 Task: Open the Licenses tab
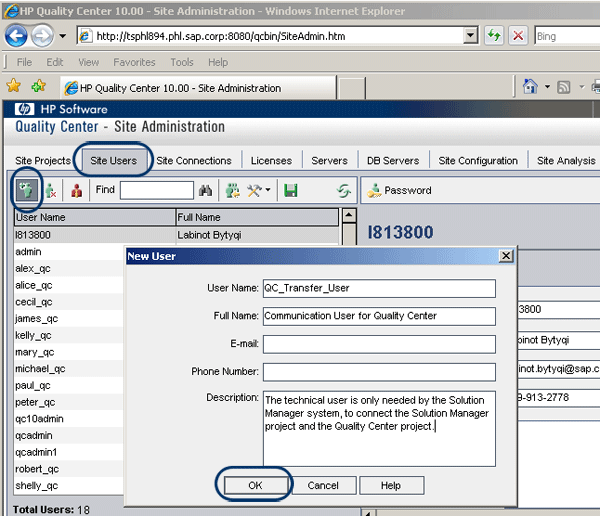[x=271, y=160]
